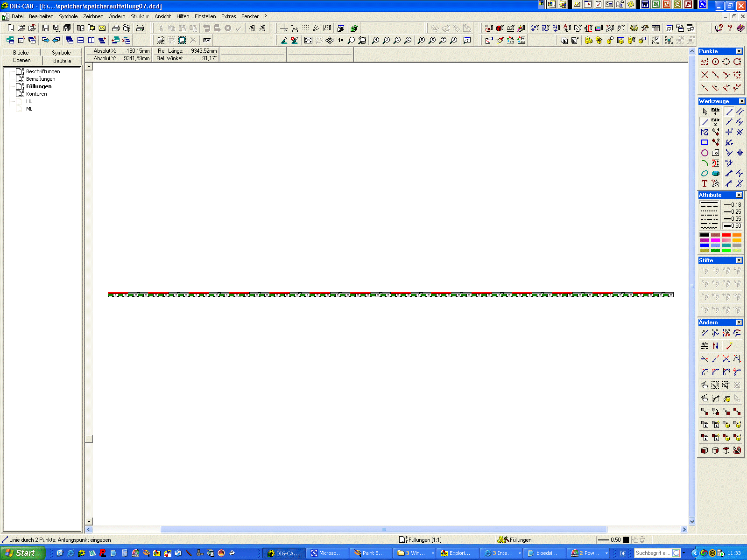
Task: Select the Edit 2 tool in Werkzeuge
Action: (715, 122)
